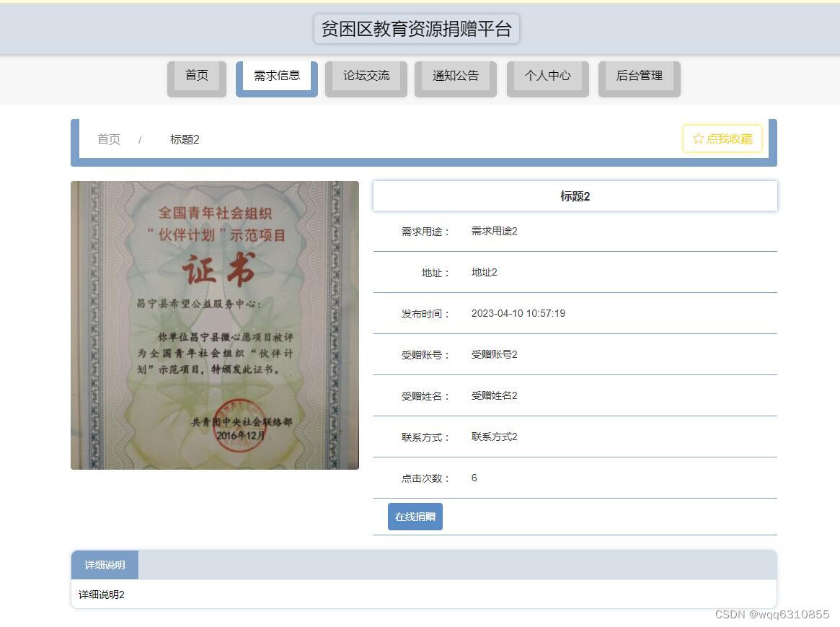Click the star icon in 点我收藏
Viewport: 840px width, 627px height.
click(698, 139)
